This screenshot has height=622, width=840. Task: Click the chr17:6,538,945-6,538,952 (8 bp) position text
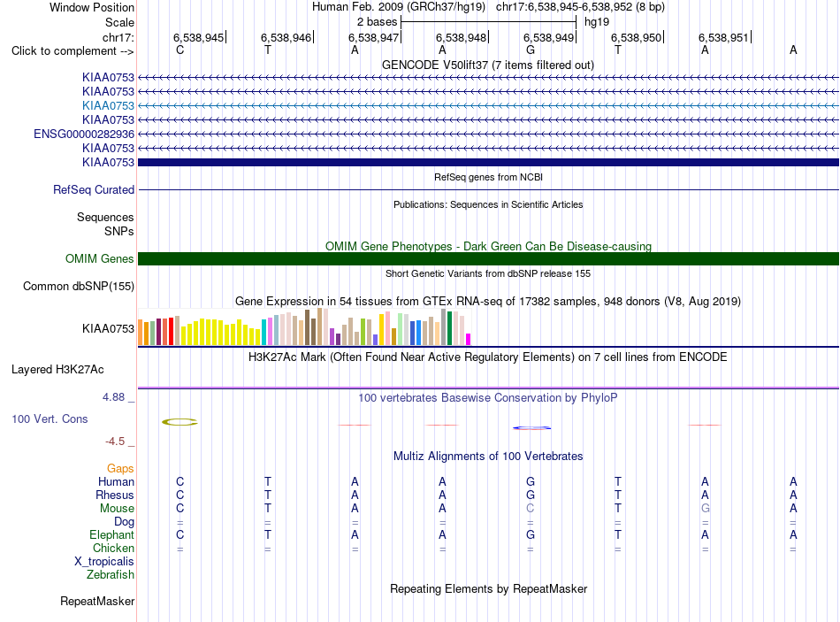580,7
